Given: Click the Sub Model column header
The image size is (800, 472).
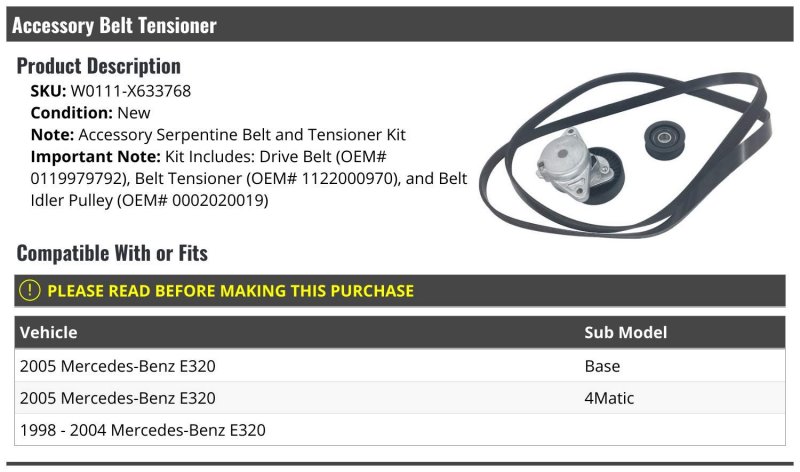Looking at the screenshot, I should pos(626,332).
